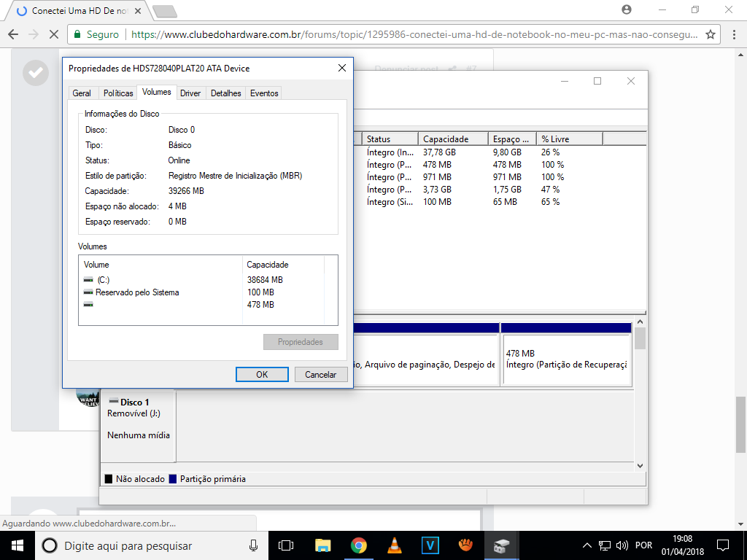Bookmark this page with the star icon

[x=710, y=34]
